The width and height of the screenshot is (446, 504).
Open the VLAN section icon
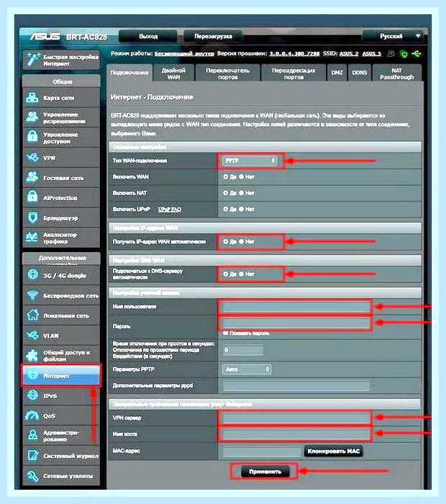point(33,336)
